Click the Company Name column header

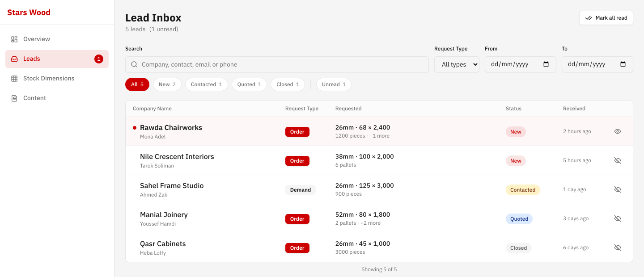(152, 109)
